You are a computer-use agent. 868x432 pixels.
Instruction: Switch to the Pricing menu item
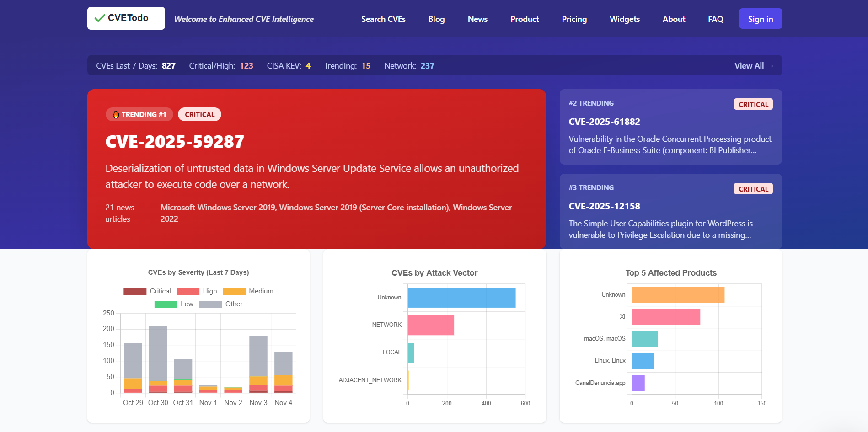coord(574,19)
